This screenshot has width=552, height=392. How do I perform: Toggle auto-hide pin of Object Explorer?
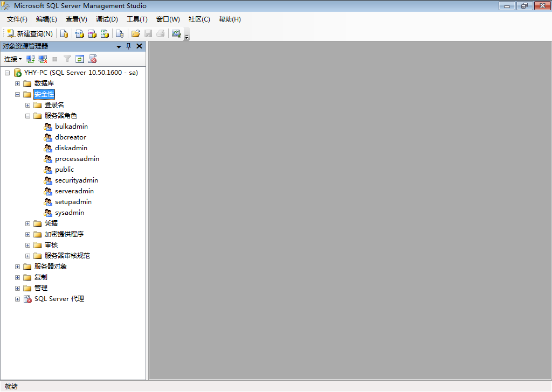coord(128,46)
